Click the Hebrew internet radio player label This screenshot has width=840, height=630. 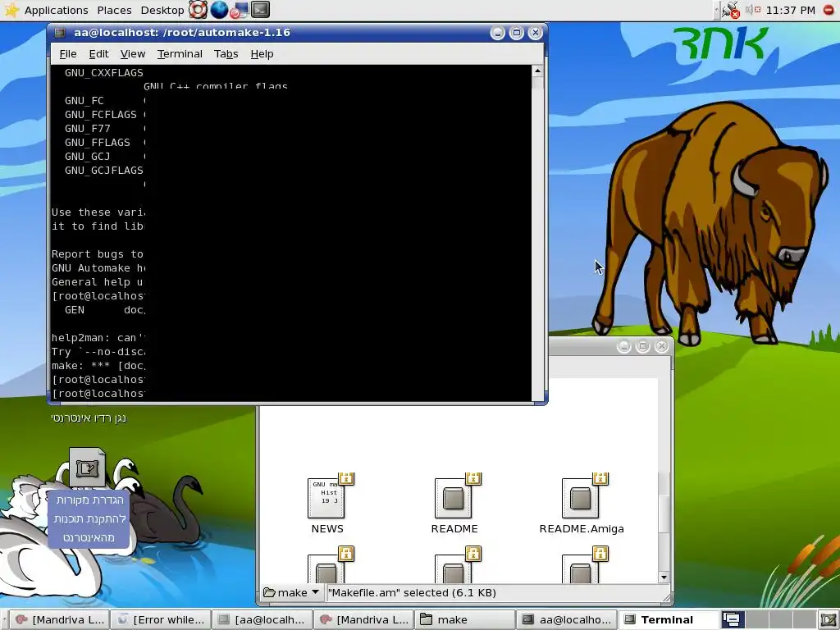coord(89,418)
